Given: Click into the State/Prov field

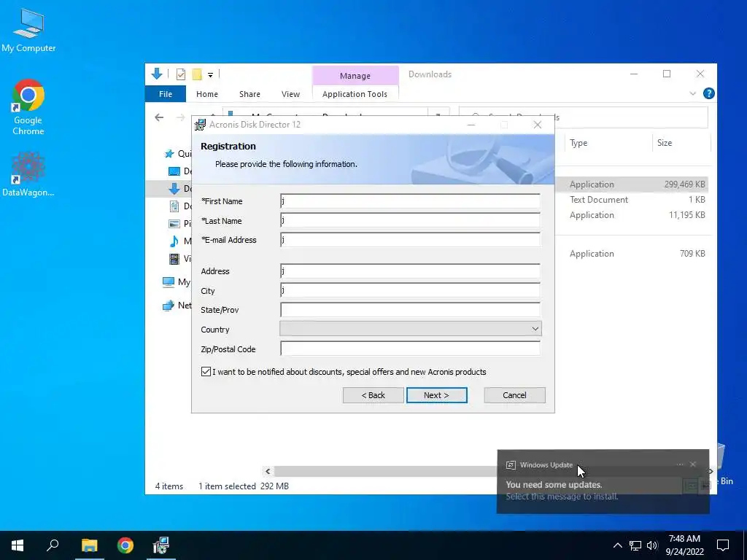Looking at the screenshot, I should click(x=410, y=309).
